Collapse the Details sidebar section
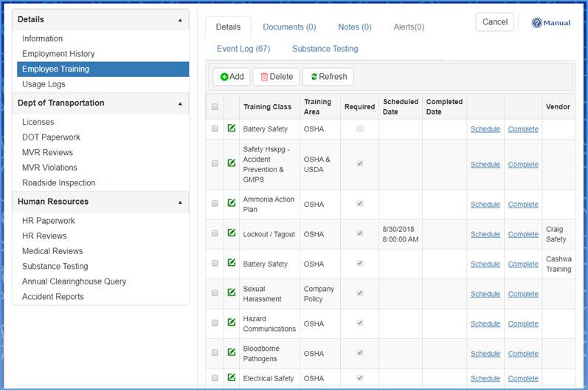Screen dimensions: 588x390 181,20
